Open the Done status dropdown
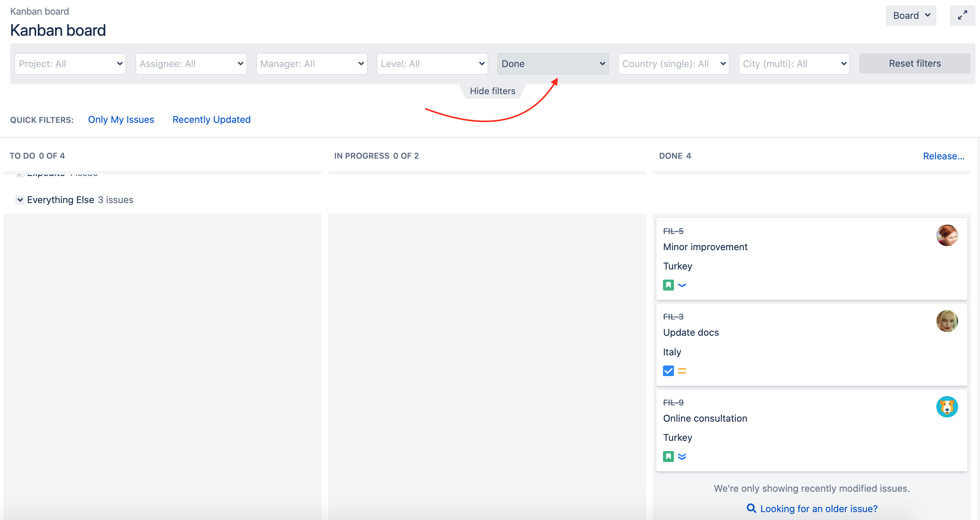The image size is (980, 520). [553, 64]
